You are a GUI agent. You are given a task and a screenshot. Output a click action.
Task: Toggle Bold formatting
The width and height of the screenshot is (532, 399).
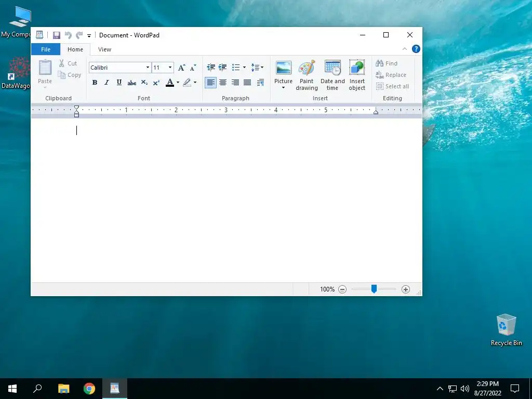click(95, 82)
